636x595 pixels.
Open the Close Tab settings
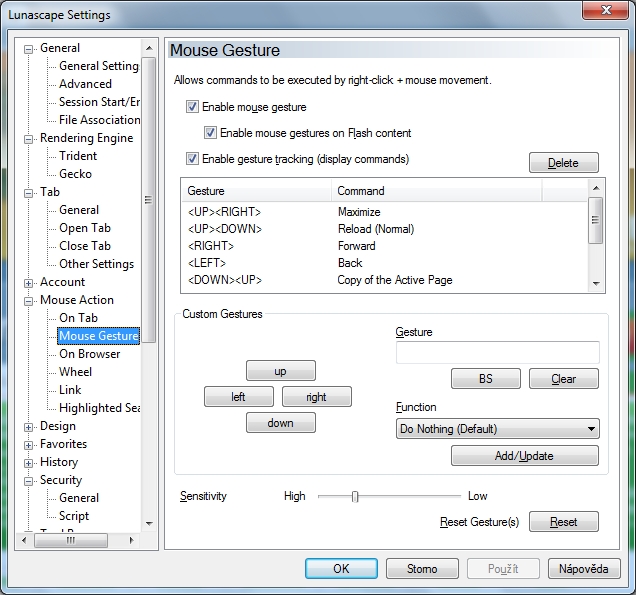pyautogui.click(x=85, y=246)
